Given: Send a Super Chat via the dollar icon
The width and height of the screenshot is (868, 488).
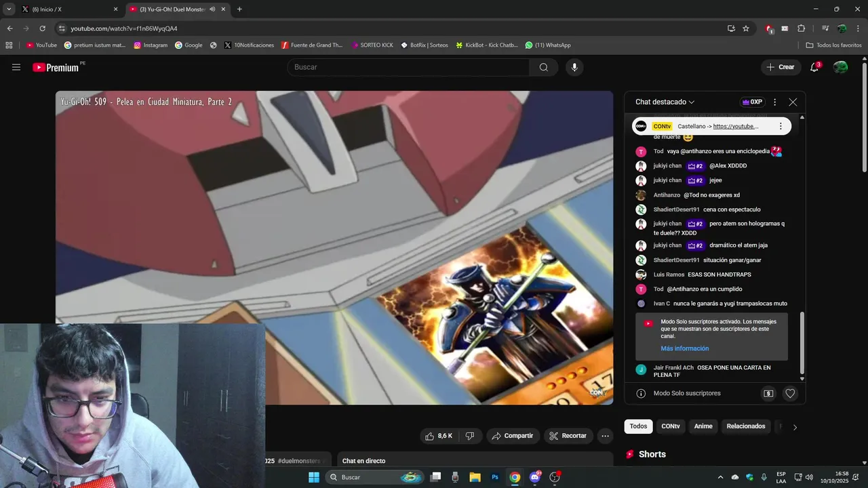Looking at the screenshot, I should pos(768,393).
